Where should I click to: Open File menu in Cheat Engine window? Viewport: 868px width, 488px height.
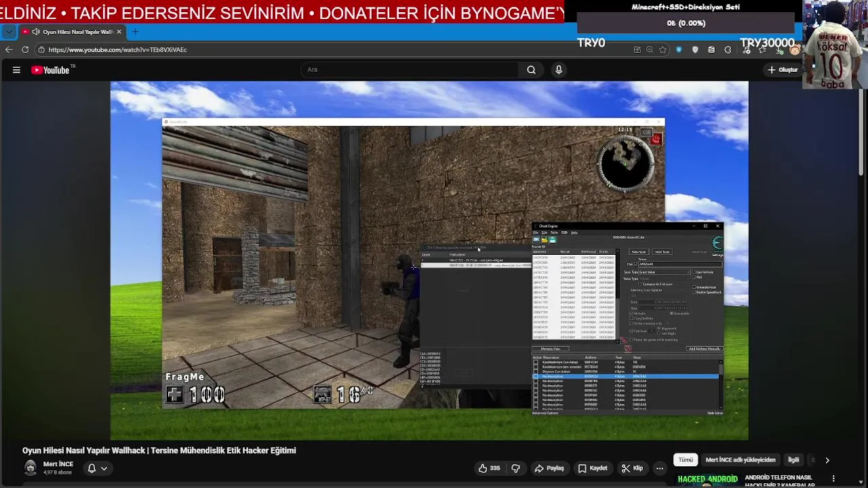(x=536, y=232)
